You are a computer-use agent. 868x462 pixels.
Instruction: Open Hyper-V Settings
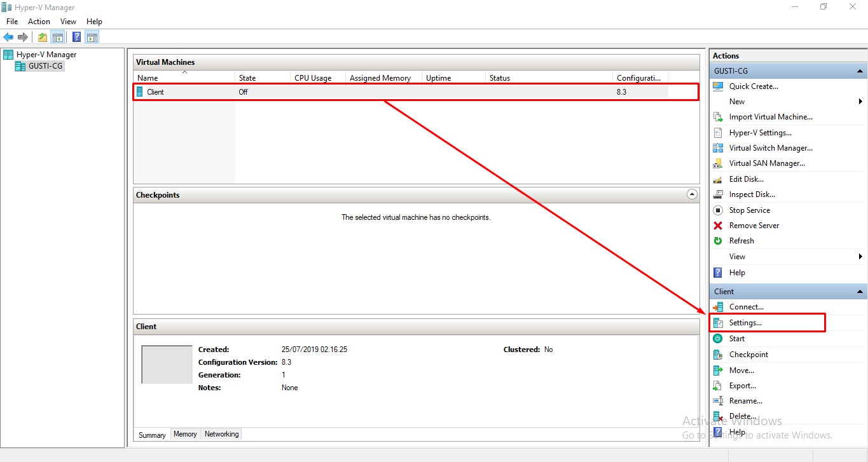[760, 133]
